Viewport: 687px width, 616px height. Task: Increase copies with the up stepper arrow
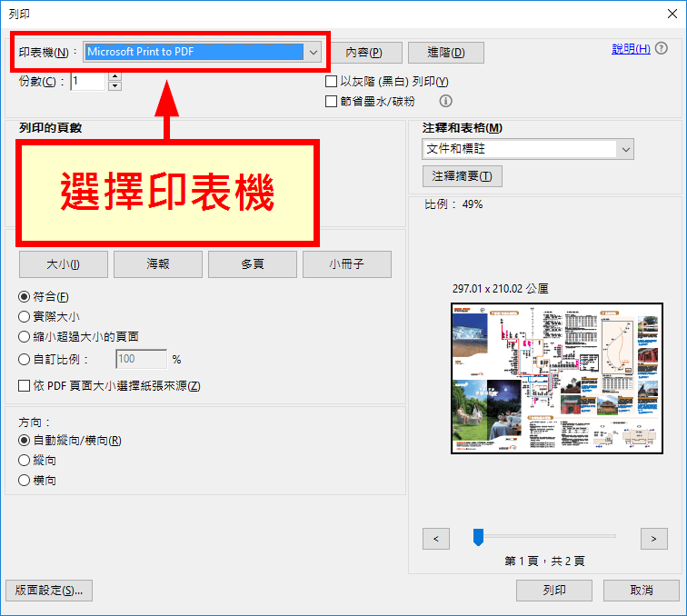(114, 76)
